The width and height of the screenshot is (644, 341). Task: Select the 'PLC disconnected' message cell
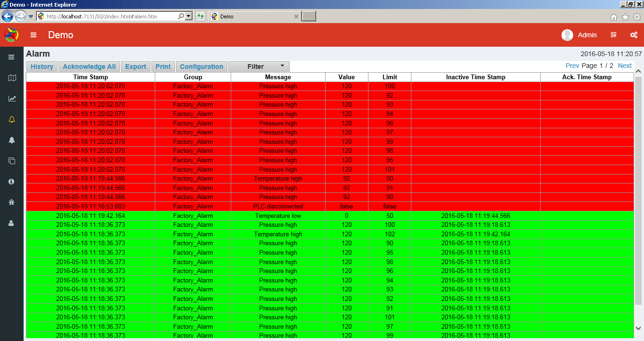278,207
